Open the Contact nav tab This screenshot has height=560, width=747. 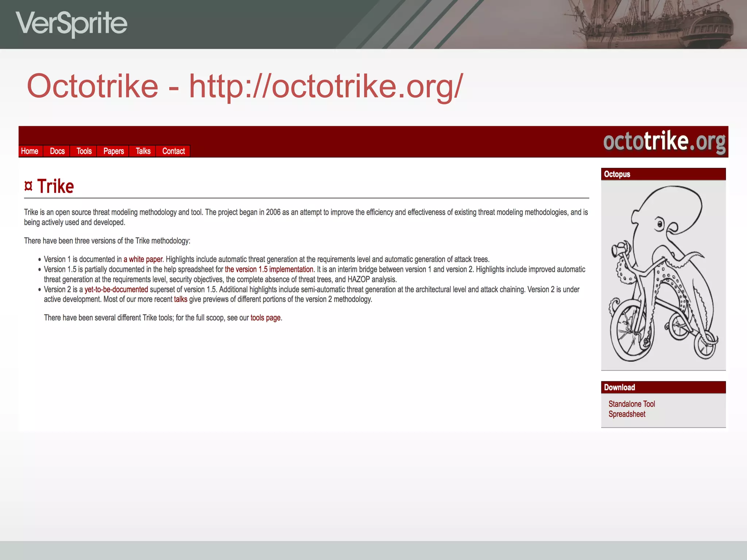click(173, 151)
